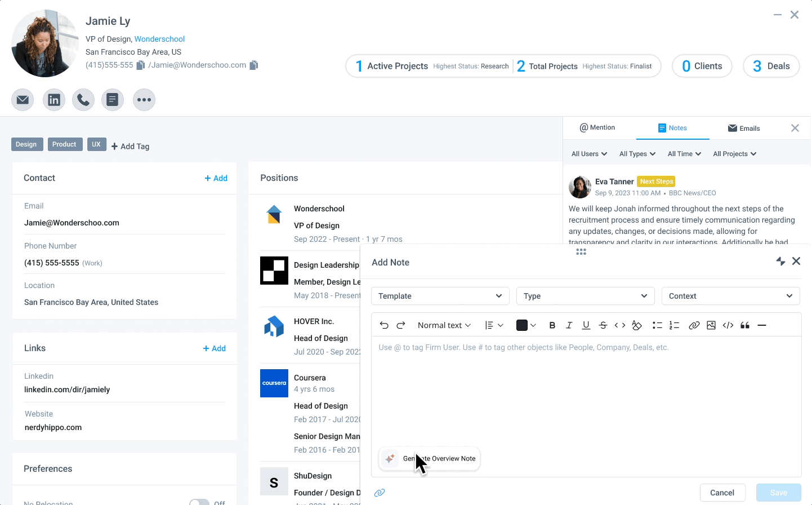Open the 0 Clients pill
The height and width of the screenshot is (505, 812).
tap(702, 66)
